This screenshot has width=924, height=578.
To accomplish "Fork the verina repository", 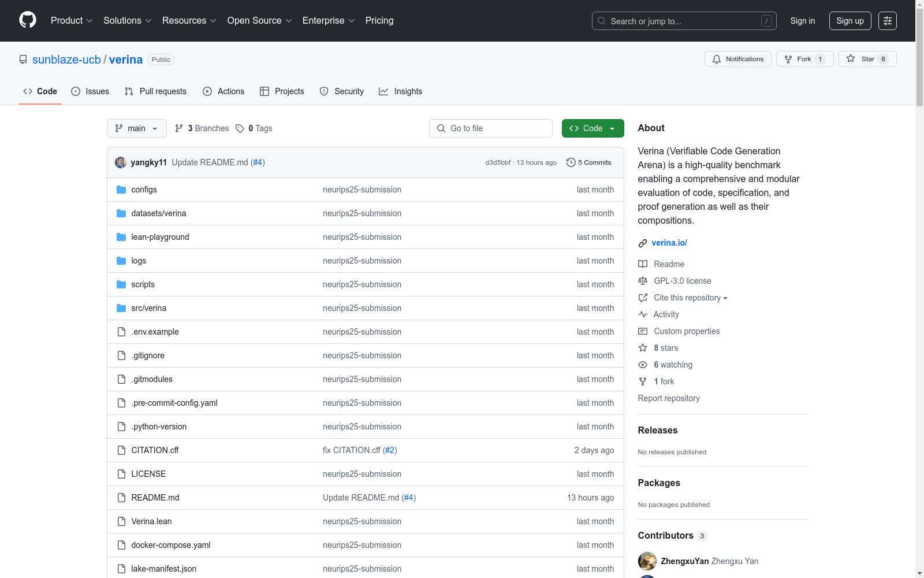I will [x=805, y=59].
